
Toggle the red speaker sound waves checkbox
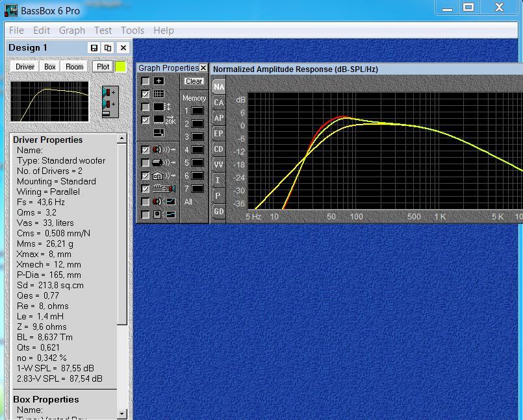point(146,150)
